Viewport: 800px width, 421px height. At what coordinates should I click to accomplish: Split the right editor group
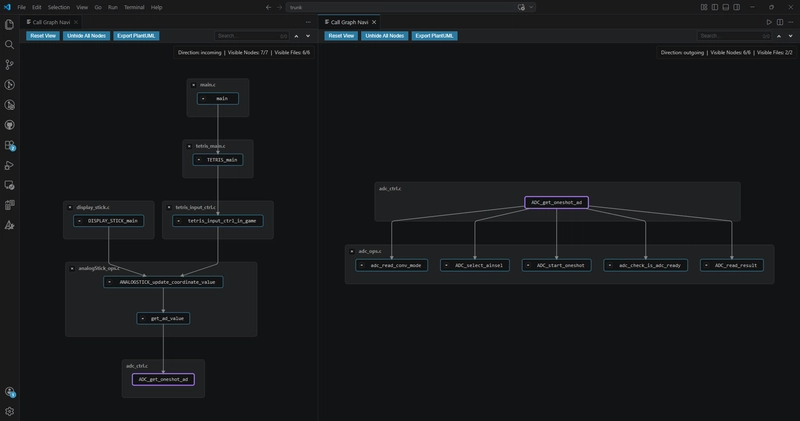(x=780, y=22)
